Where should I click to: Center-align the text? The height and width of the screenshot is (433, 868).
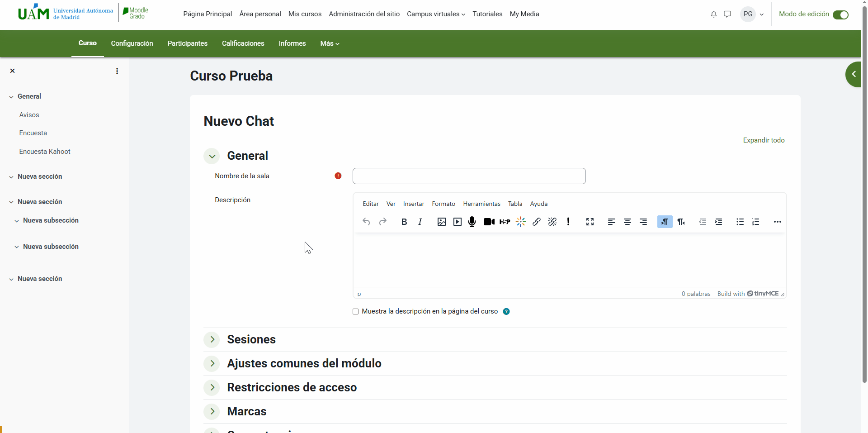[627, 222]
